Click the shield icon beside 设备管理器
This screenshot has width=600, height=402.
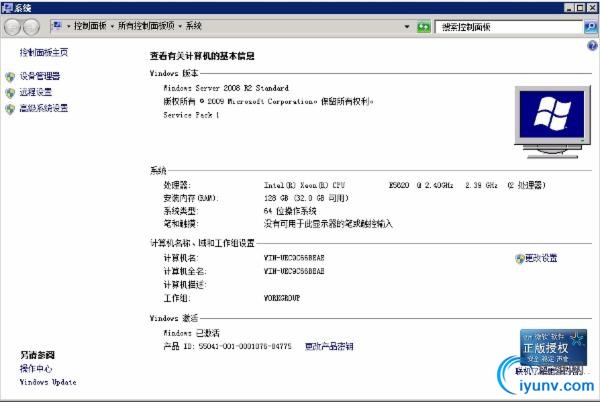pos(10,76)
